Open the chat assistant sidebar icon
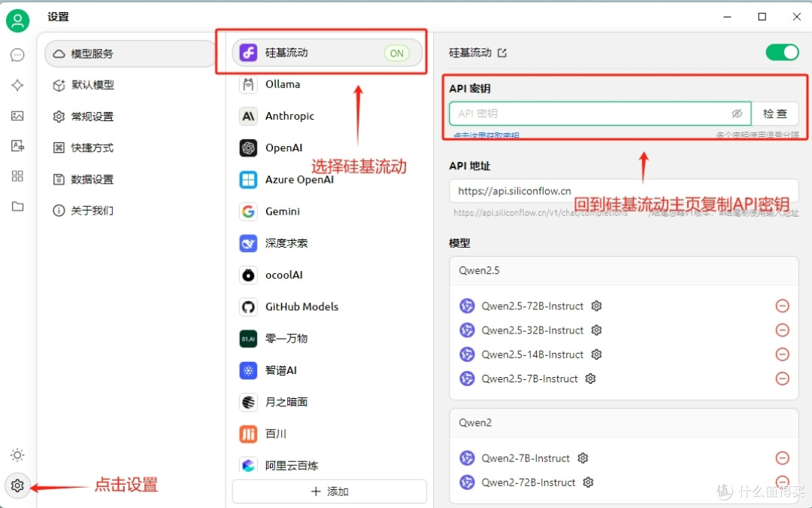Screen dimensions: 812x508 (x=17, y=55)
